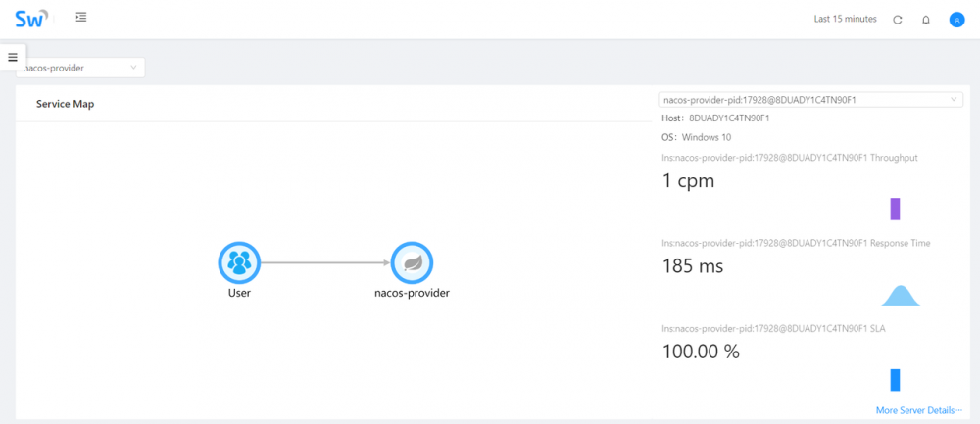Select the edge between User and nacos-provider
This screenshot has height=424, width=980.
tap(324, 262)
